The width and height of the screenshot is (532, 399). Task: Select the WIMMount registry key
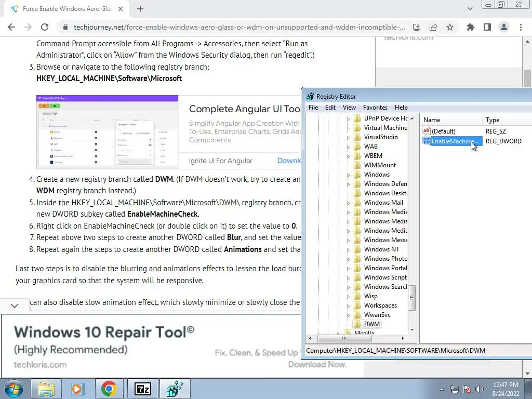380,165
